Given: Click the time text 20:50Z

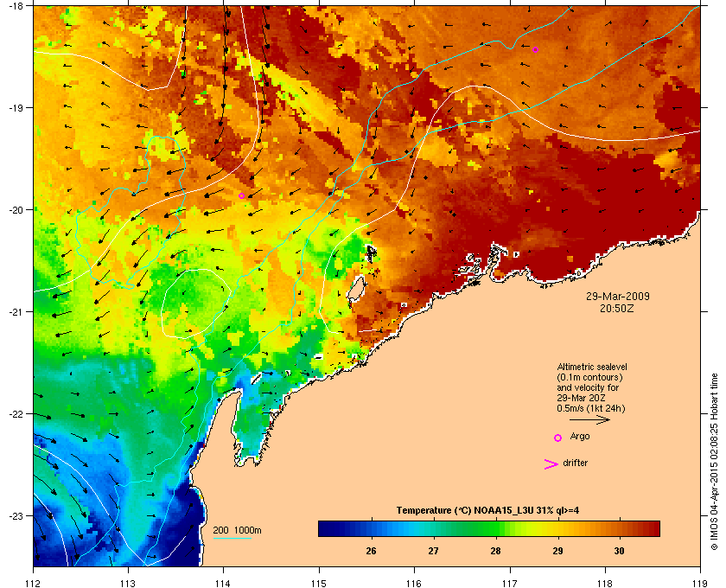Looking at the screenshot, I should [x=617, y=308].
